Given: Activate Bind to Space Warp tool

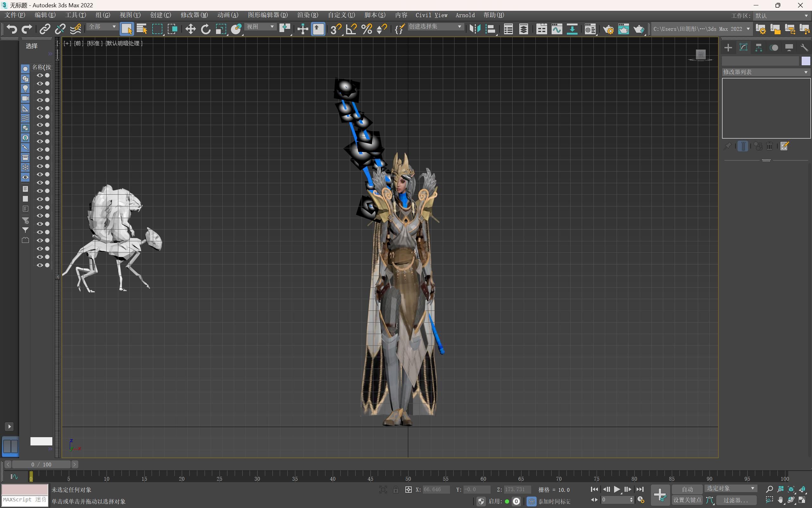Looking at the screenshot, I should point(75,29).
